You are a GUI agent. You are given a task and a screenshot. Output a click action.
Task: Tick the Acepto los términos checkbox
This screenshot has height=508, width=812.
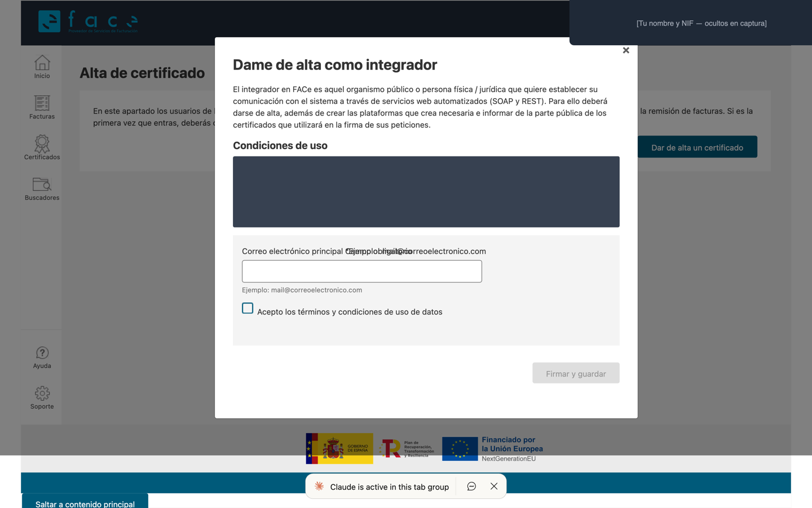pyautogui.click(x=248, y=308)
